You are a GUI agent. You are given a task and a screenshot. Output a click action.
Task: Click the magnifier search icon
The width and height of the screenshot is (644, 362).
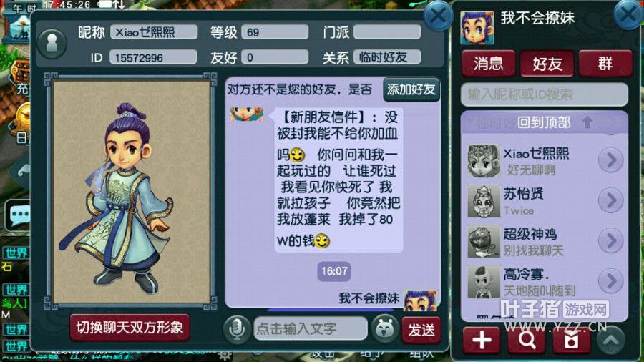click(x=526, y=341)
